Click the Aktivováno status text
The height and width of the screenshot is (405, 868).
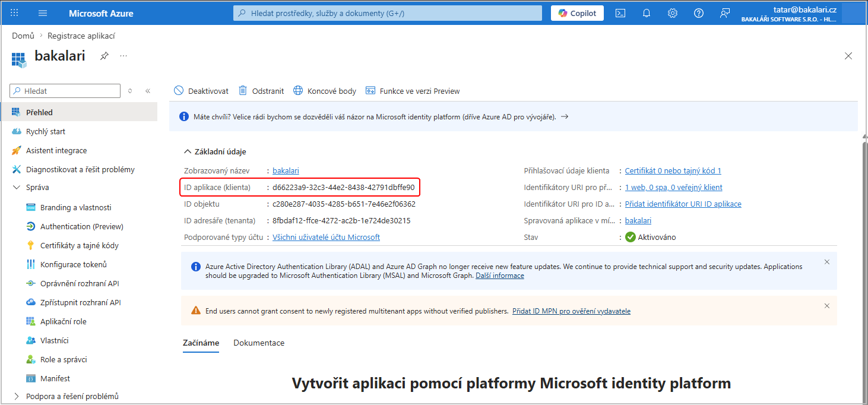click(x=657, y=237)
